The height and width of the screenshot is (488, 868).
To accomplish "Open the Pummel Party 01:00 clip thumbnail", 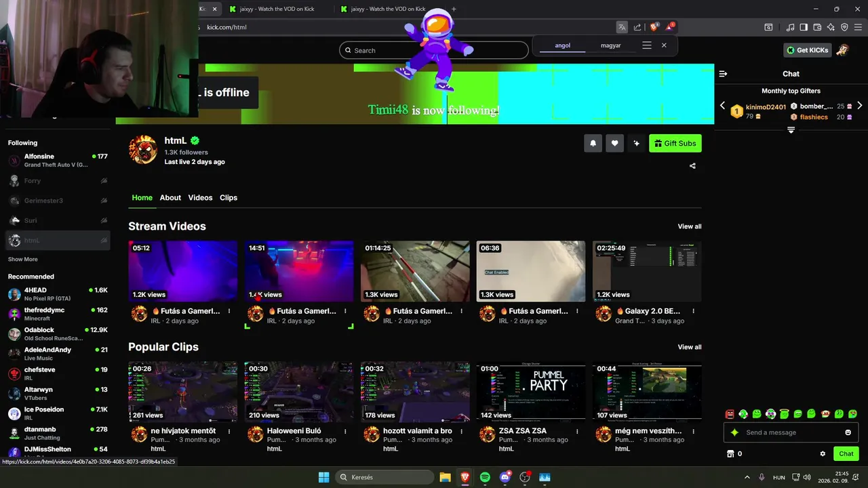I will tap(531, 392).
